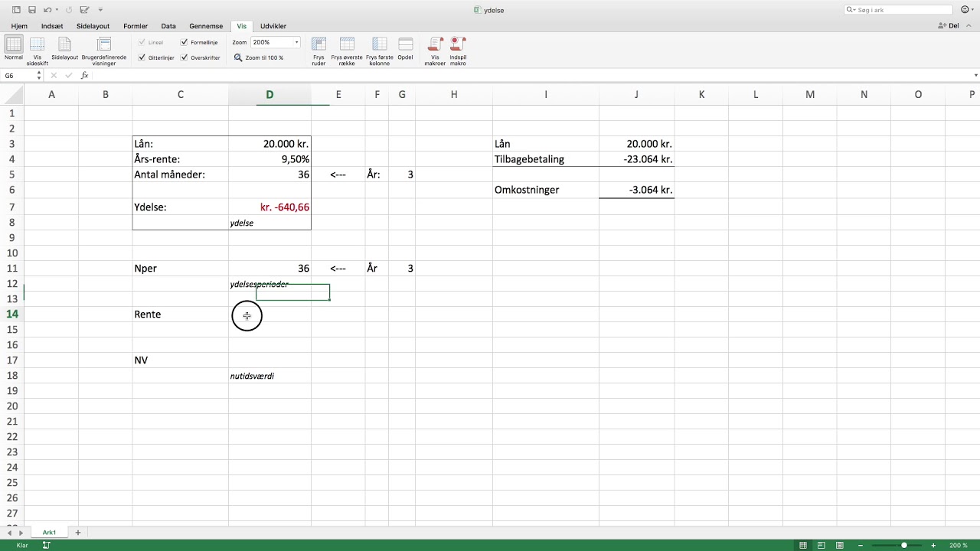The width and height of the screenshot is (980, 551).
Task: Click the accessibility icon next to Klar
Action: click(x=46, y=546)
